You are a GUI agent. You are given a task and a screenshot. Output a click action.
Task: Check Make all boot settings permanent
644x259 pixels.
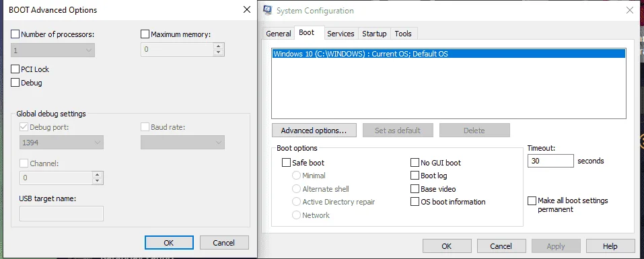click(532, 200)
